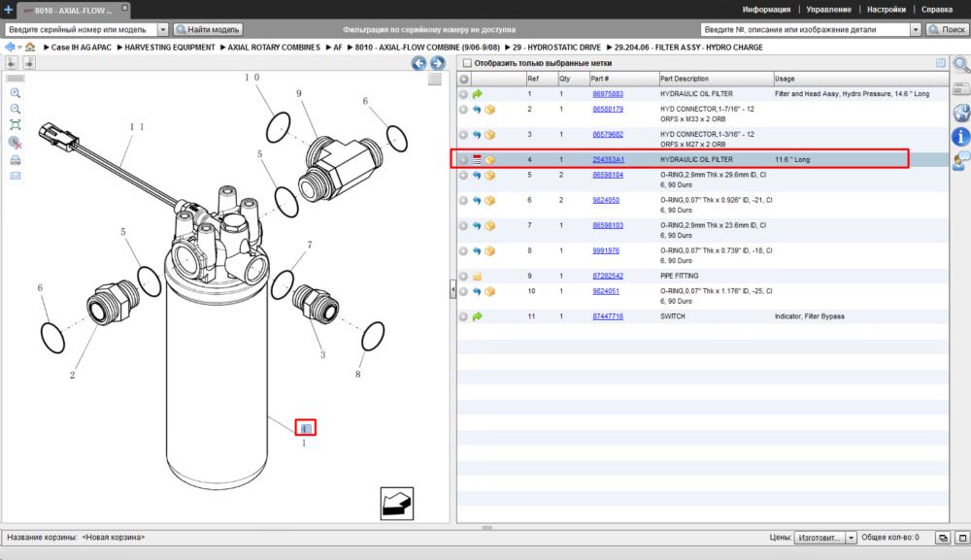
Task: Print the parts diagram
Action: pyautogui.click(x=15, y=160)
